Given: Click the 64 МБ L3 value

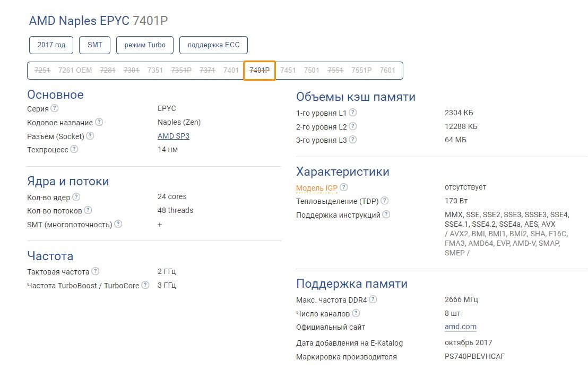Looking at the screenshot, I should [x=456, y=140].
